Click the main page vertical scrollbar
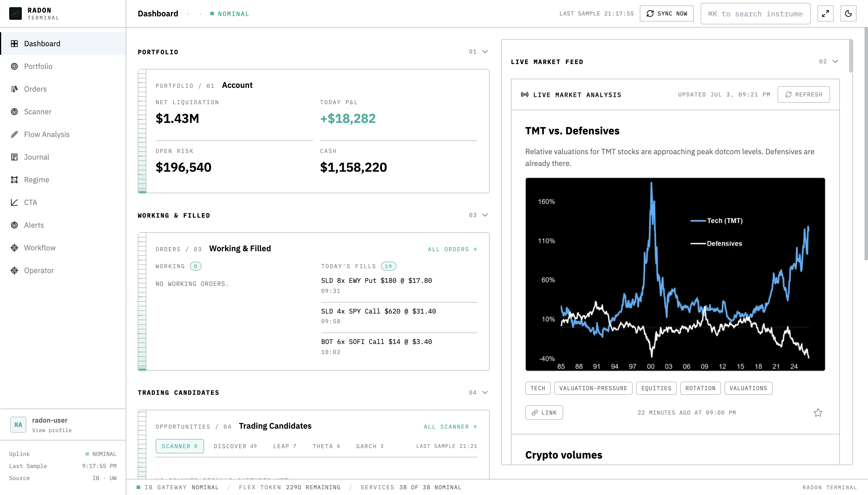 866,144
